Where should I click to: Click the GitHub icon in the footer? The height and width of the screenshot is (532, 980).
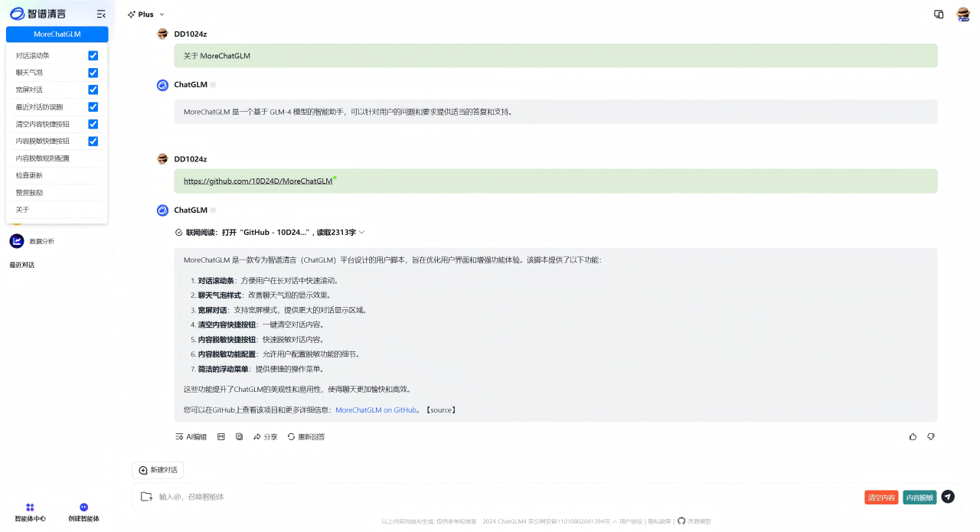click(x=681, y=521)
